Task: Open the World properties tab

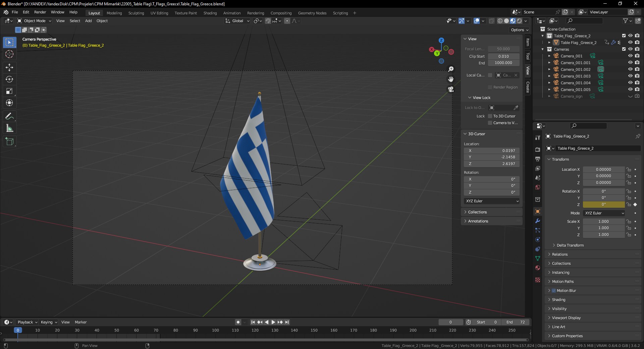Action: coord(538,187)
